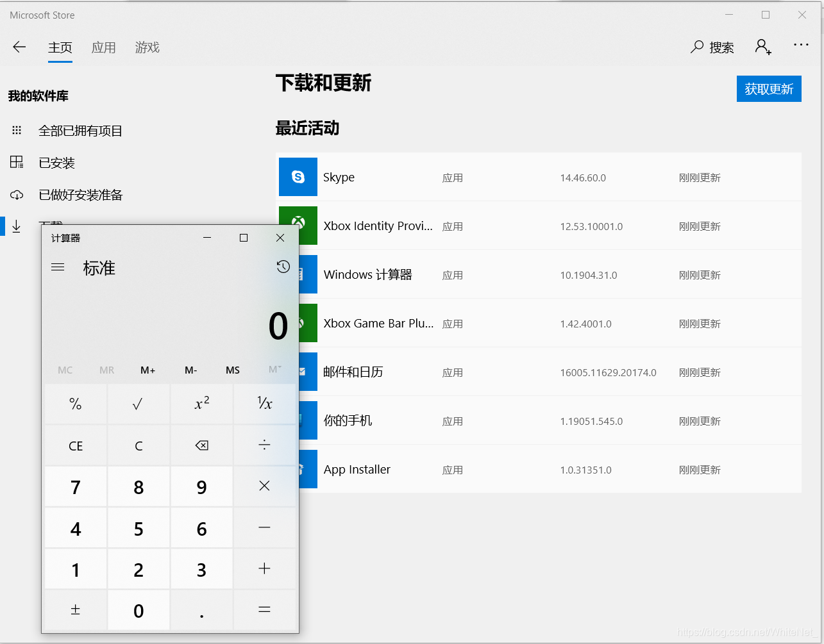Open the calculator hamburger navigation menu

pos(58,267)
